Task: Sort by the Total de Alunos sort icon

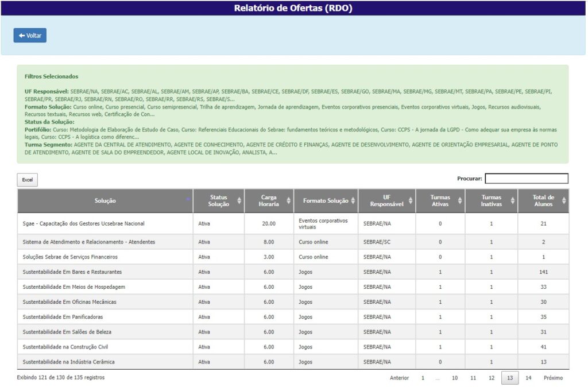Action: click(x=563, y=201)
